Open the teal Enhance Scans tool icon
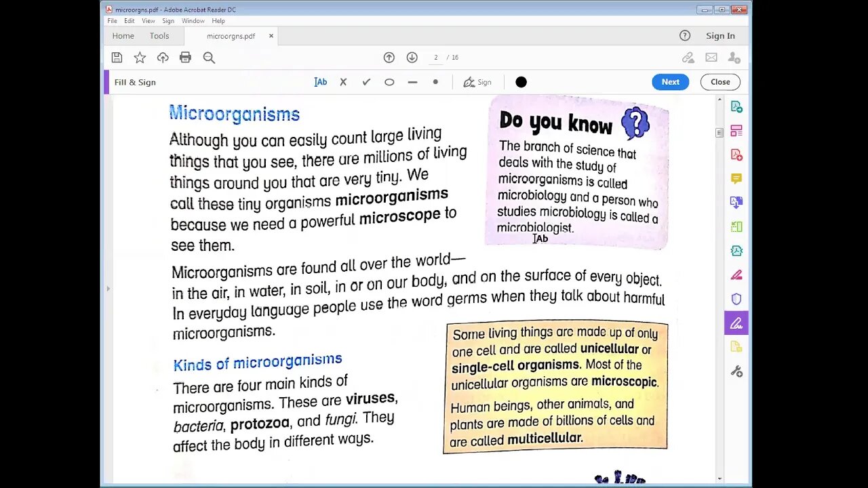 (x=736, y=251)
